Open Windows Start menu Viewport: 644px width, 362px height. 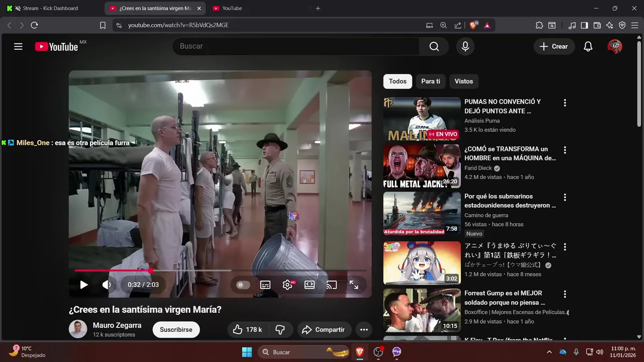coord(247,352)
